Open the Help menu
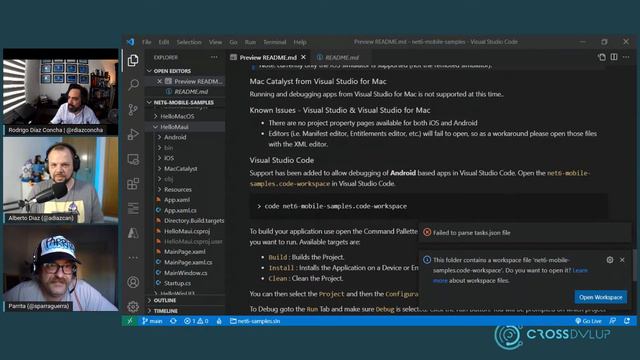 (x=300, y=42)
